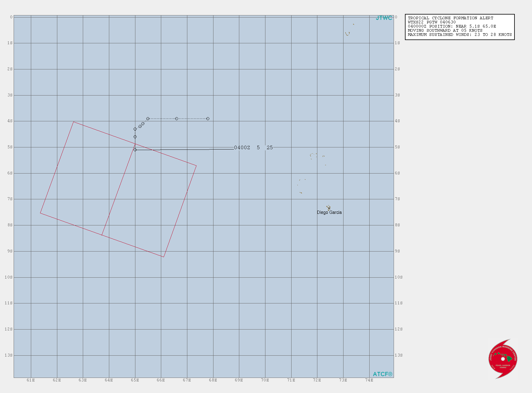Screen dimensions: 532x393
Task: Click the 0400Z 5 25 annotation label
Action: pyautogui.click(x=254, y=147)
